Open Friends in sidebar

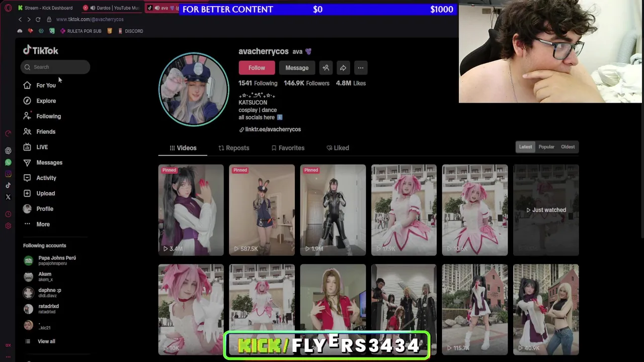click(x=39, y=132)
